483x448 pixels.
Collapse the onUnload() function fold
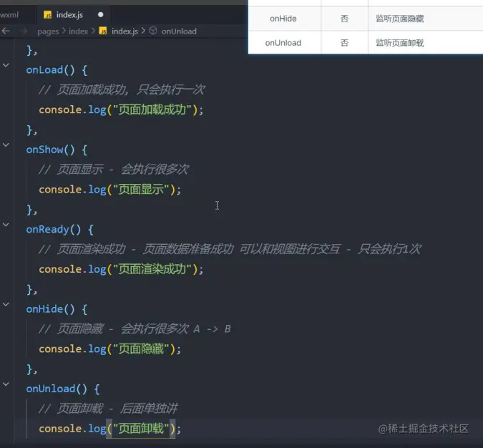6,384
